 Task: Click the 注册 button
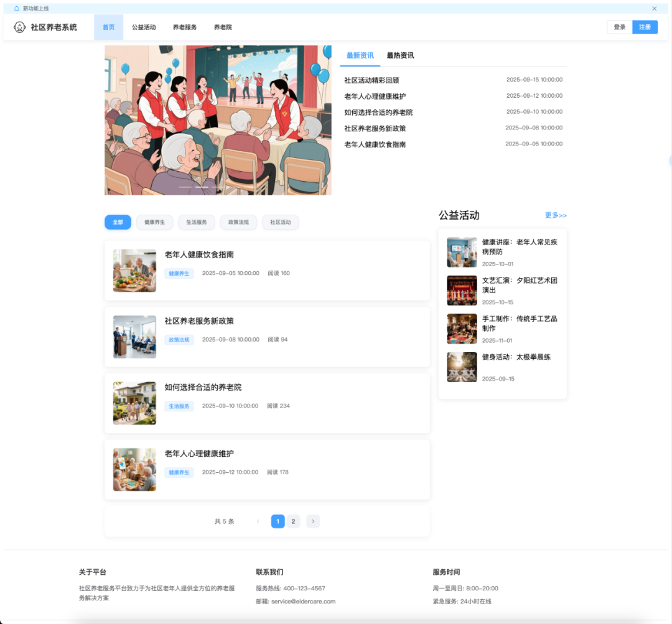click(x=645, y=27)
